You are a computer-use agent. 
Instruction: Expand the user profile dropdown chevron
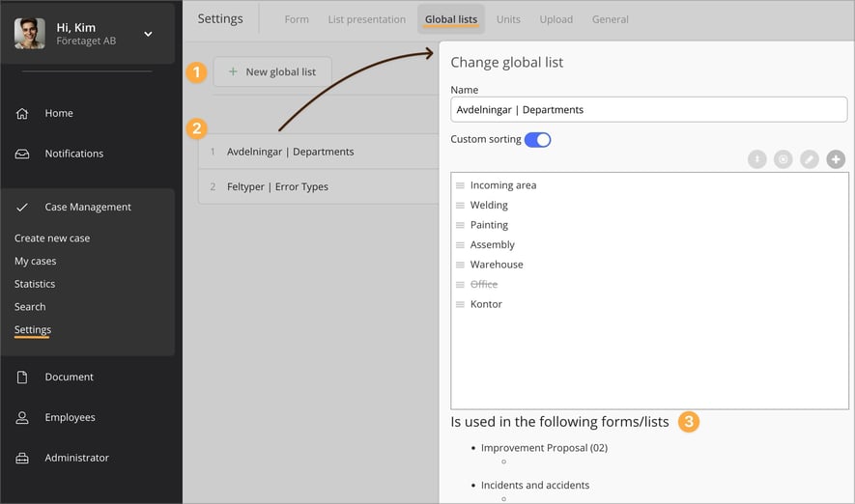click(148, 34)
